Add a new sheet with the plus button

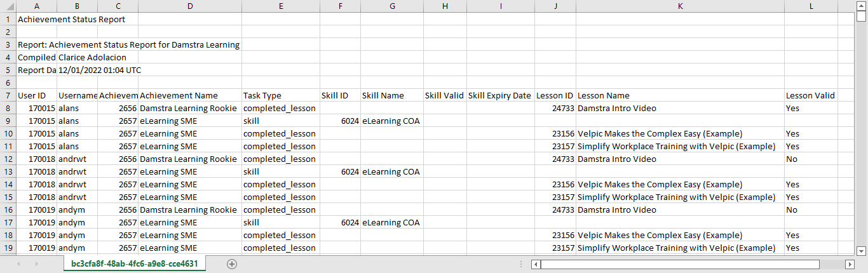(x=232, y=264)
